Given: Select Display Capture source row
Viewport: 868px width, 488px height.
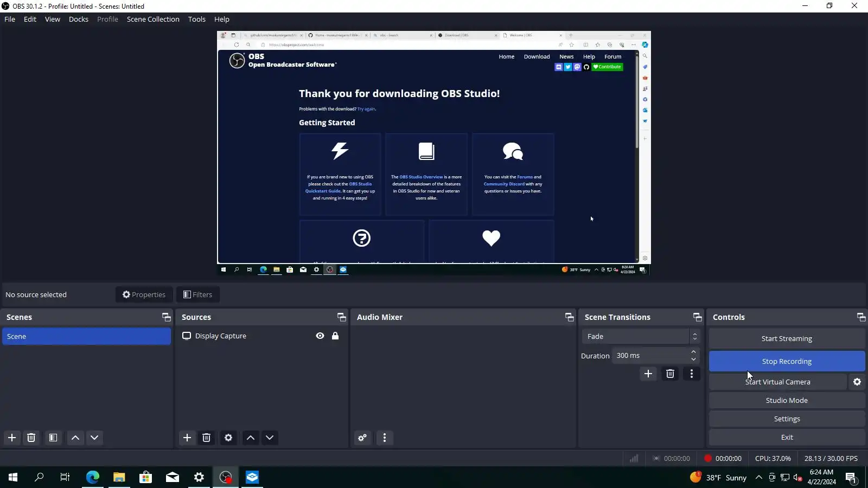Looking at the screenshot, I should click(261, 336).
